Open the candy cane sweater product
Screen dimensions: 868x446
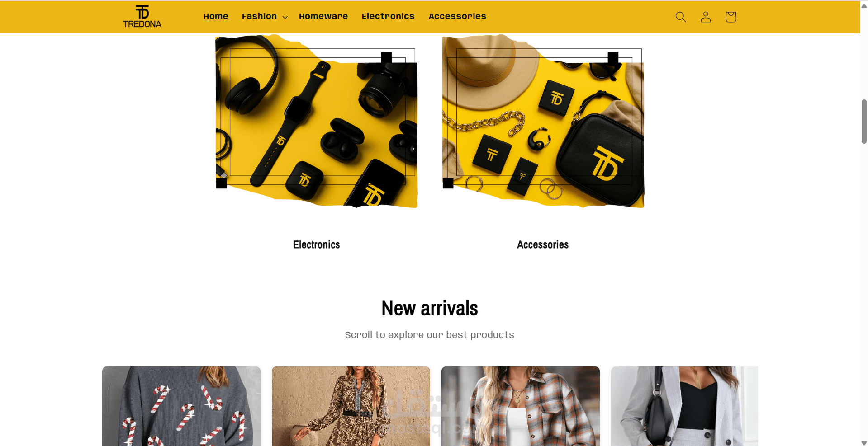click(181, 406)
